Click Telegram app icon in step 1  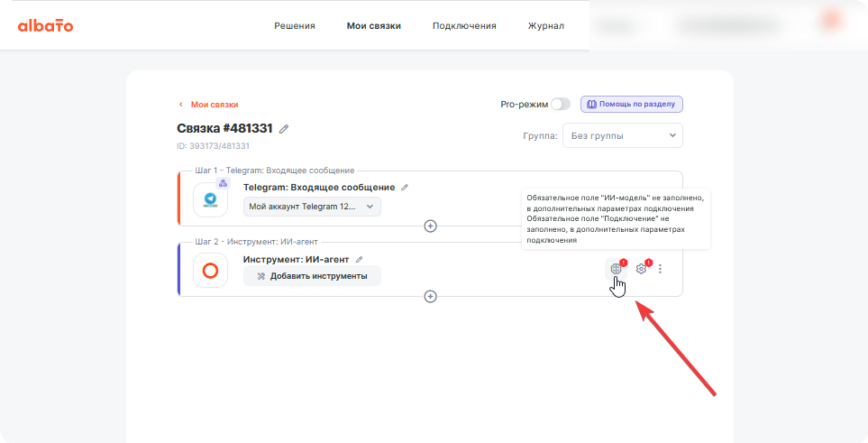tap(210, 199)
